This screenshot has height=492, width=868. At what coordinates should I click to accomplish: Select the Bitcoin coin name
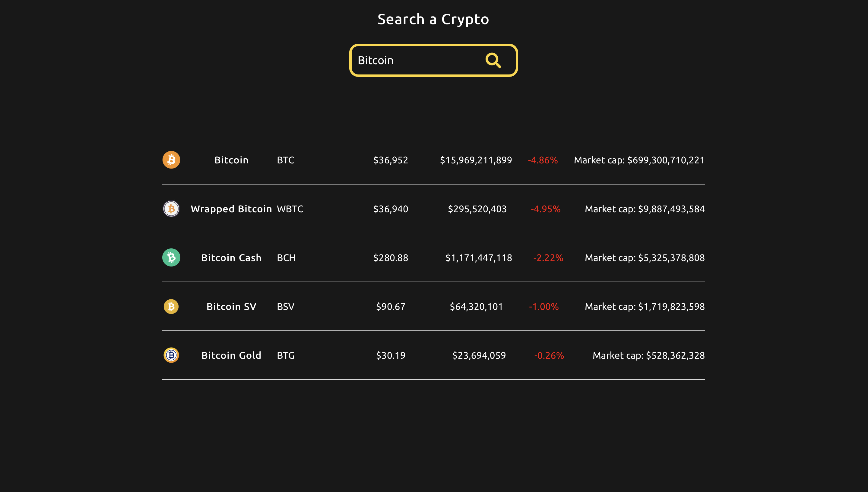pyautogui.click(x=232, y=160)
